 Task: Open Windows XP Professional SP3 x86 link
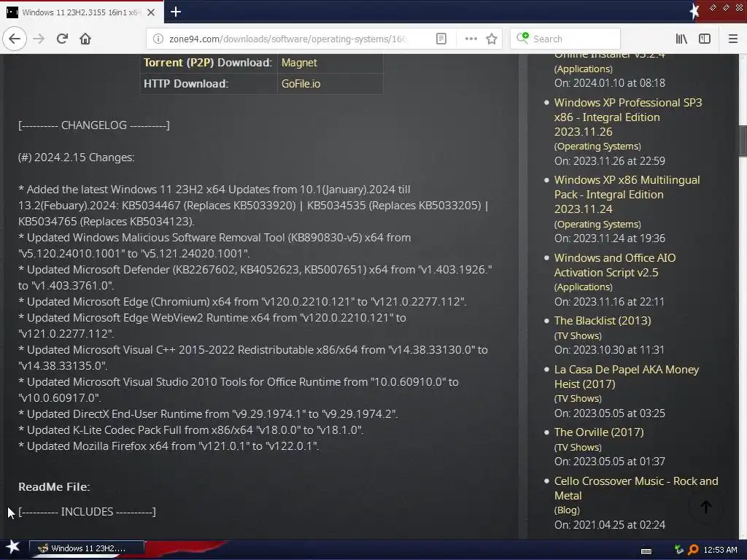pos(628,117)
